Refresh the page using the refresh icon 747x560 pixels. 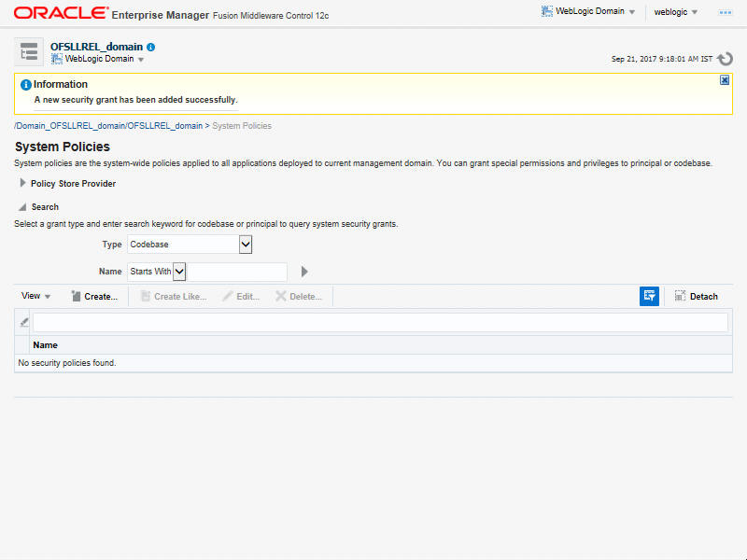click(x=726, y=59)
